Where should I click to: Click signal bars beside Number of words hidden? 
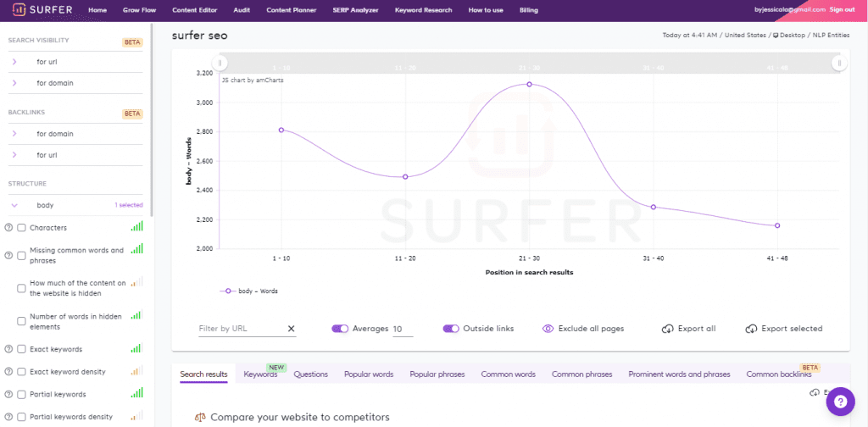136,314
